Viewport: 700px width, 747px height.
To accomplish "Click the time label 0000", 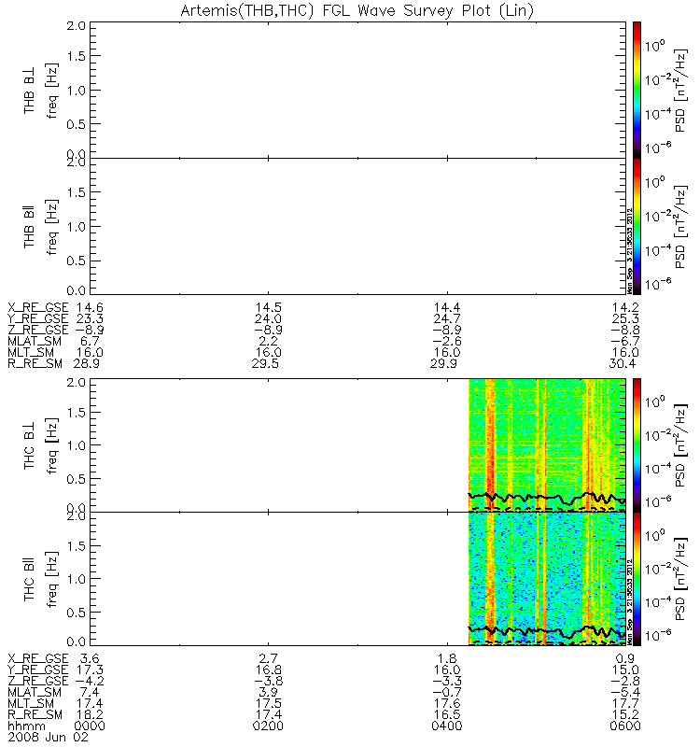I will tap(90, 726).
